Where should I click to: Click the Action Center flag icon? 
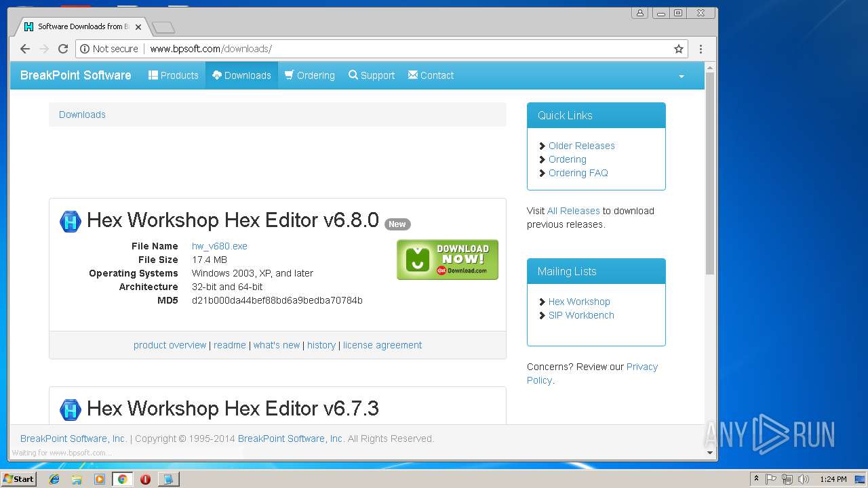click(x=771, y=479)
